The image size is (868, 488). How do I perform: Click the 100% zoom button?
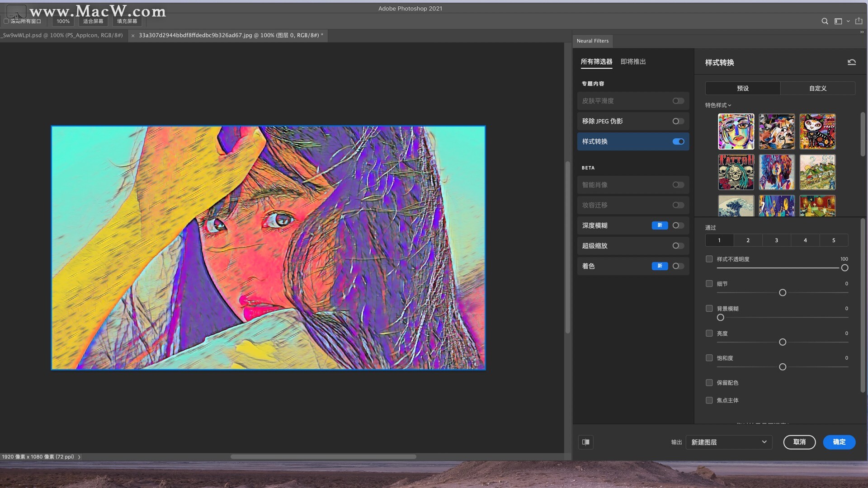pos(63,21)
